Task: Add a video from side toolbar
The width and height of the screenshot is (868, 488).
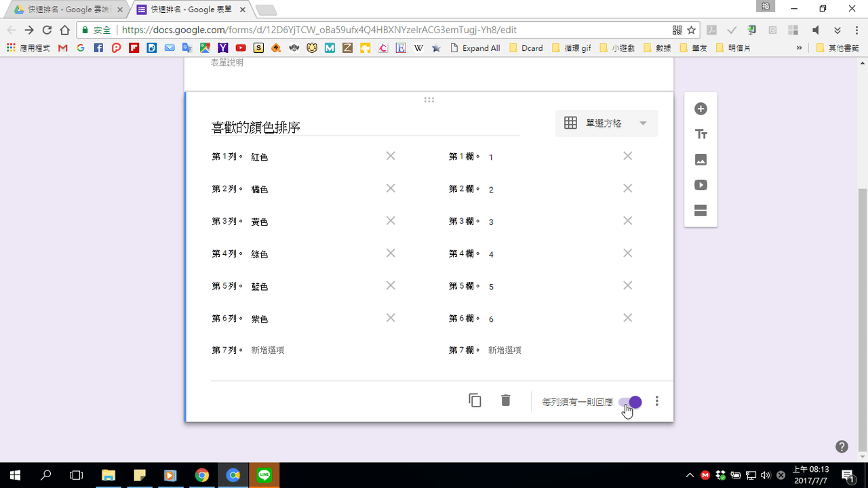Action: coord(701,185)
